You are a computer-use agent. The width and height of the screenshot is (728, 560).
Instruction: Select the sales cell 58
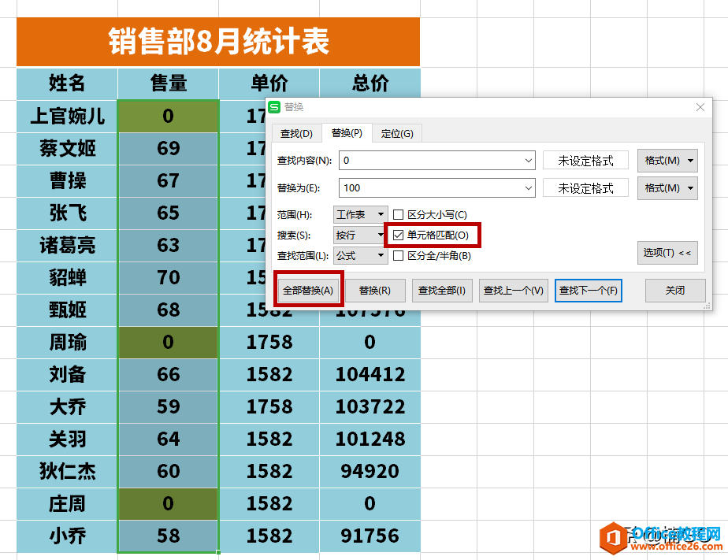coord(168,536)
